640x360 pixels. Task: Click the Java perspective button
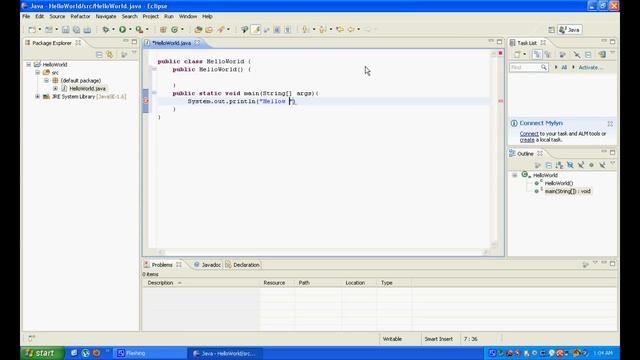tap(570, 29)
